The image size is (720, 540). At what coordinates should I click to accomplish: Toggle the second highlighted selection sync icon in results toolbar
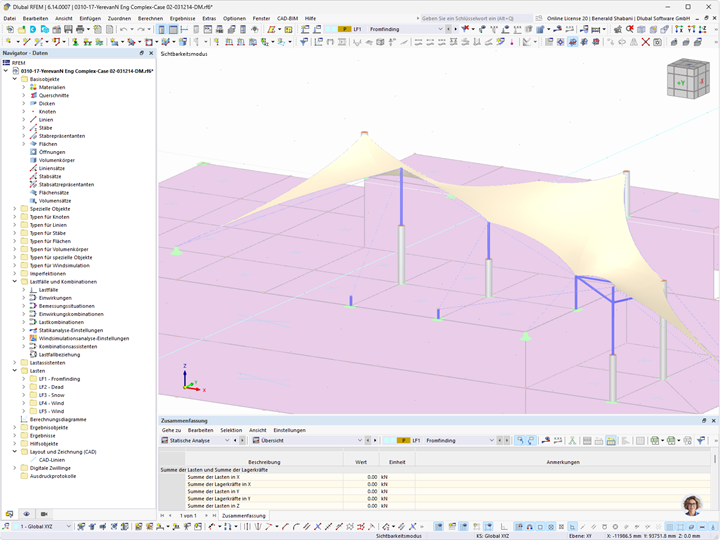(x=531, y=440)
